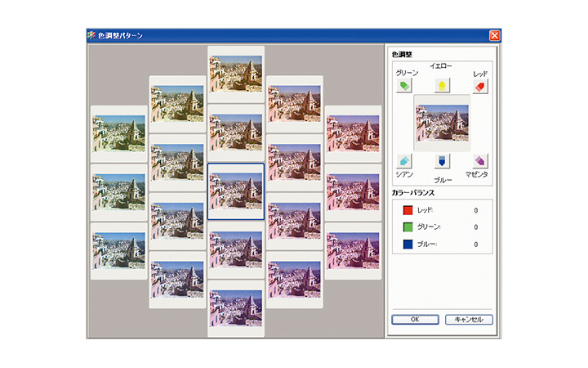Close the 色調整パターン dialog window

click(x=494, y=36)
